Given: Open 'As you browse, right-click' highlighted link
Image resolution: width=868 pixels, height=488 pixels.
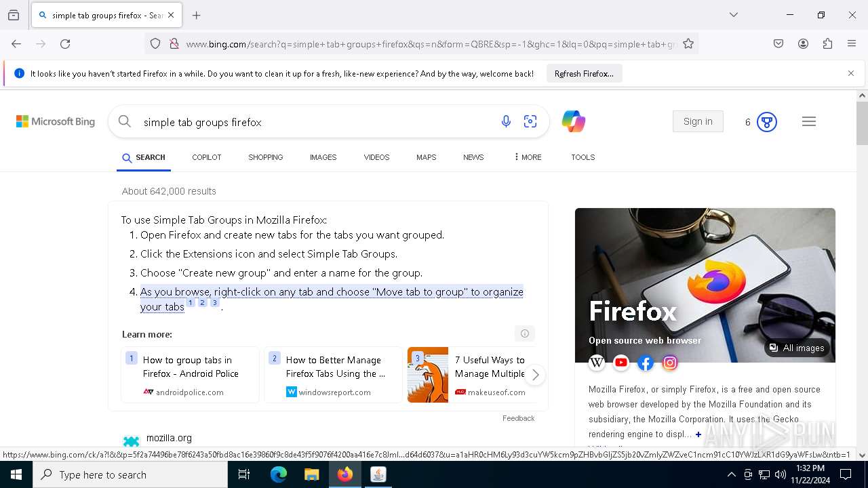Looking at the screenshot, I should pyautogui.click(x=332, y=299).
